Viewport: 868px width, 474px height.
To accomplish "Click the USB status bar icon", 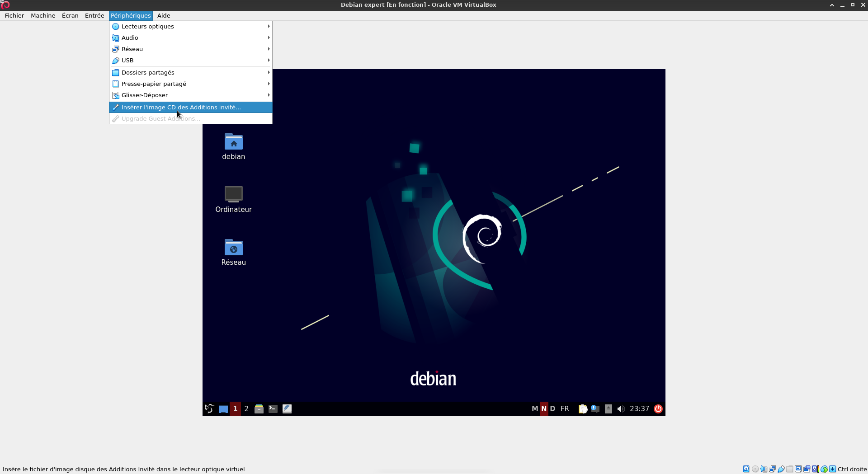I will [781, 469].
